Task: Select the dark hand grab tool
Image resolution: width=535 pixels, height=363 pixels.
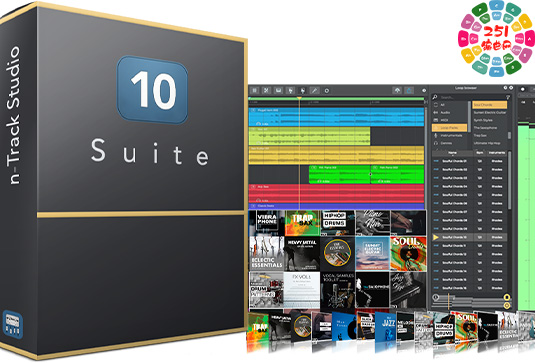Action: tap(302, 90)
